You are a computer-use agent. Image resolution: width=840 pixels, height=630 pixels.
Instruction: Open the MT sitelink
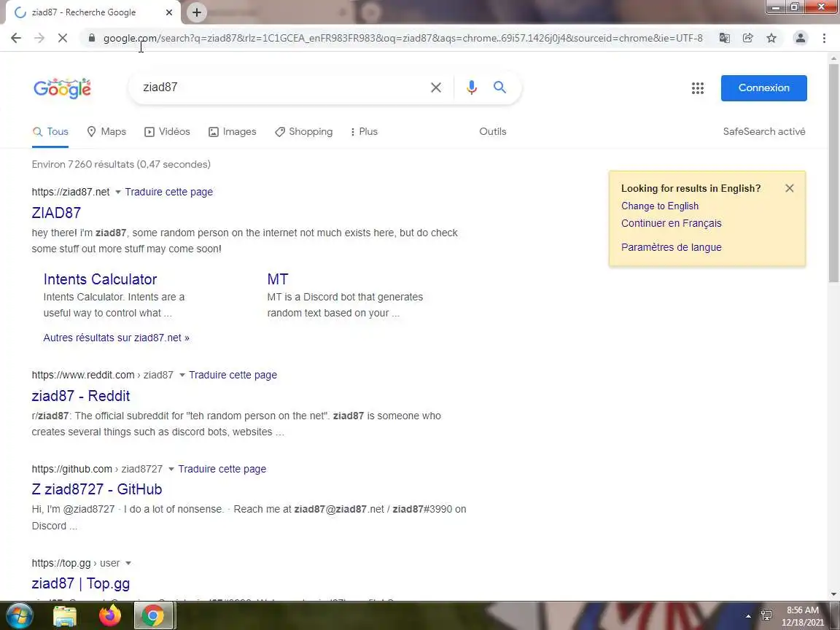pyautogui.click(x=278, y=279)
